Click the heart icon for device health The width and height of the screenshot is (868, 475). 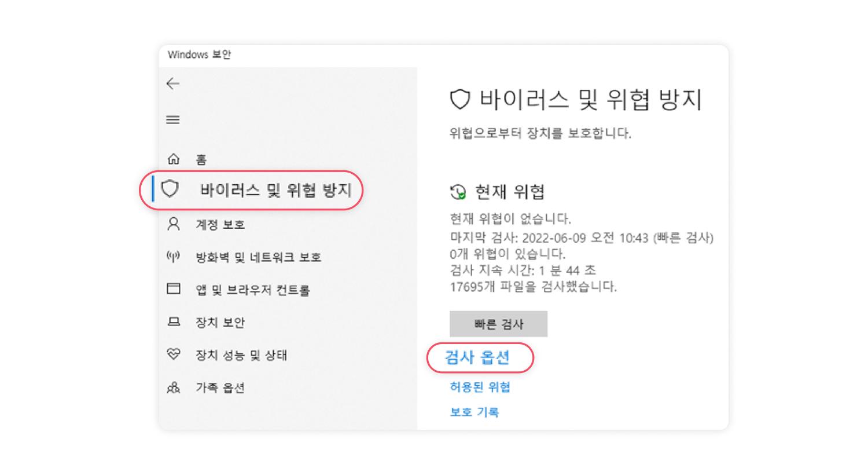pos(173,354)
